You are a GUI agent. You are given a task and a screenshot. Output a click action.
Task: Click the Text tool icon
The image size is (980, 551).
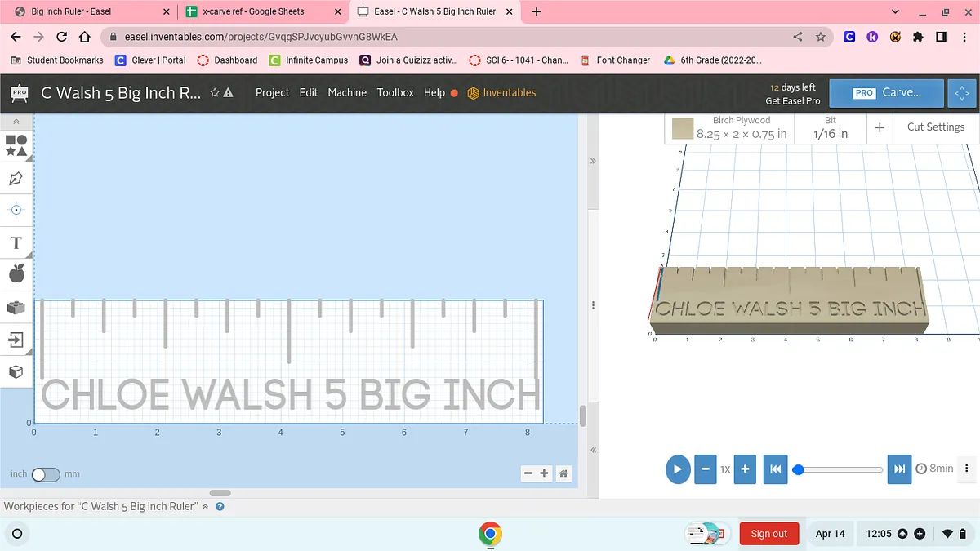click(16, 243)
